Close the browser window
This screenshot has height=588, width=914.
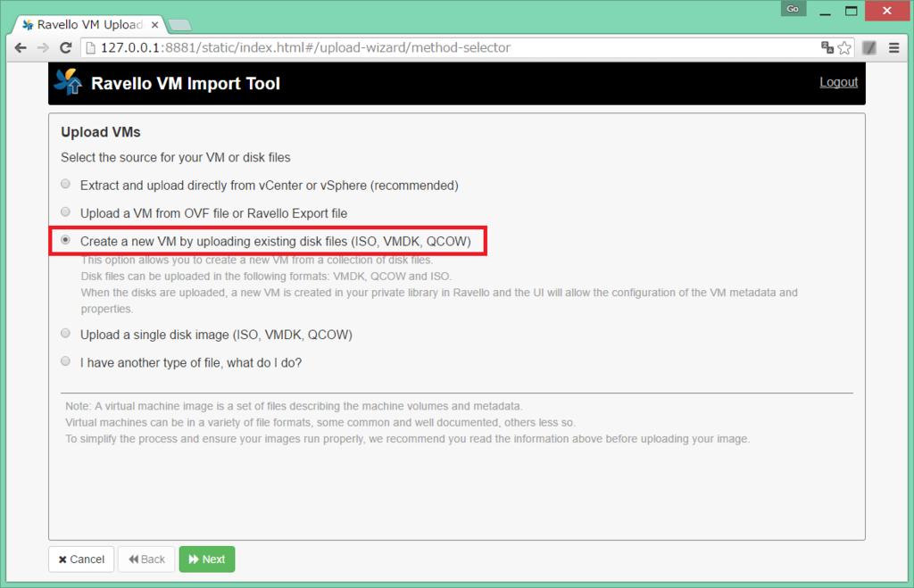(886, 11)
